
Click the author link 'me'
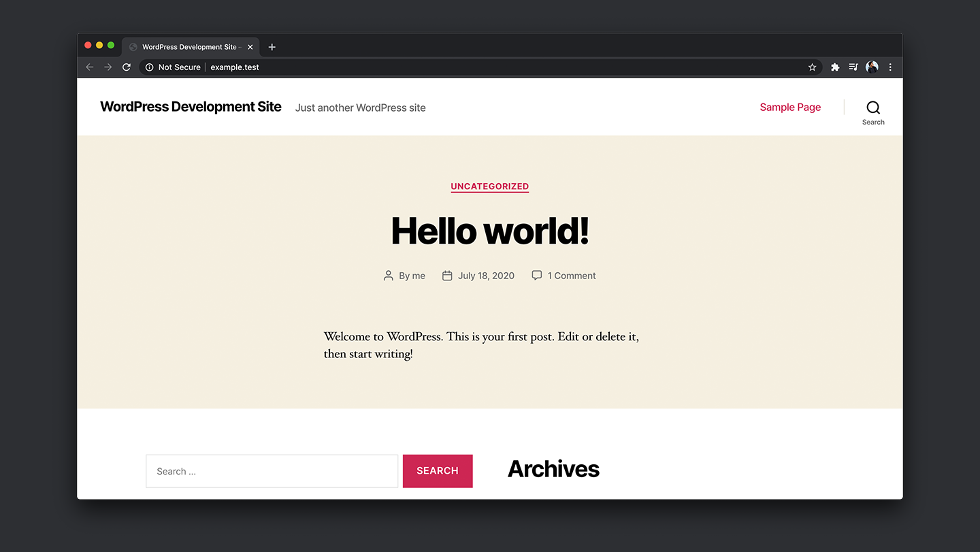tap(419, 276)
